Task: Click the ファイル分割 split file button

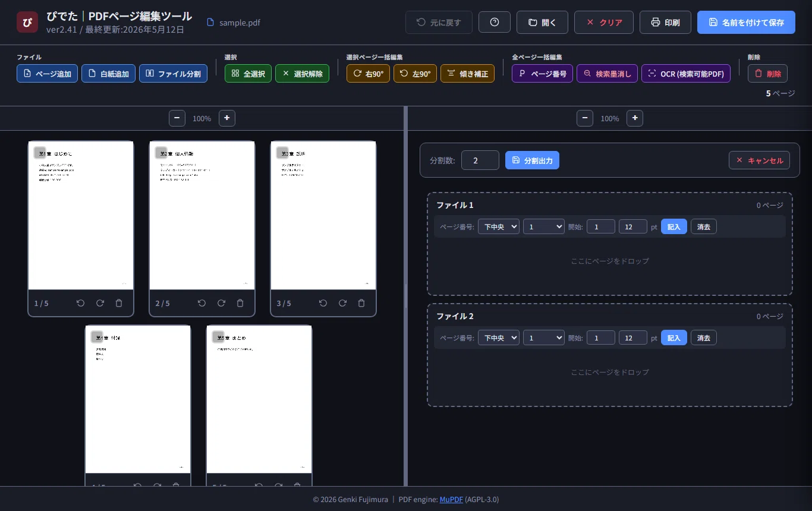Action: (x=173, y=74)
